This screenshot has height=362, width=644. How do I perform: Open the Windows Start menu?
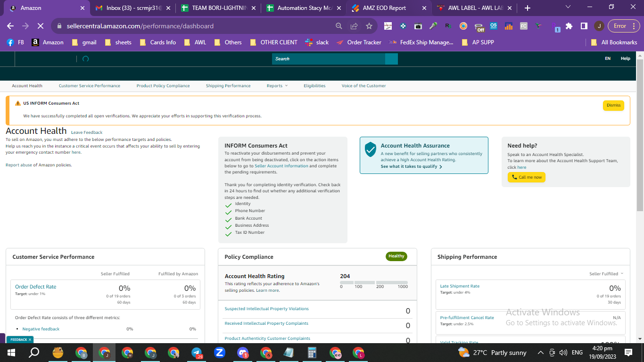tap(11, 353)
